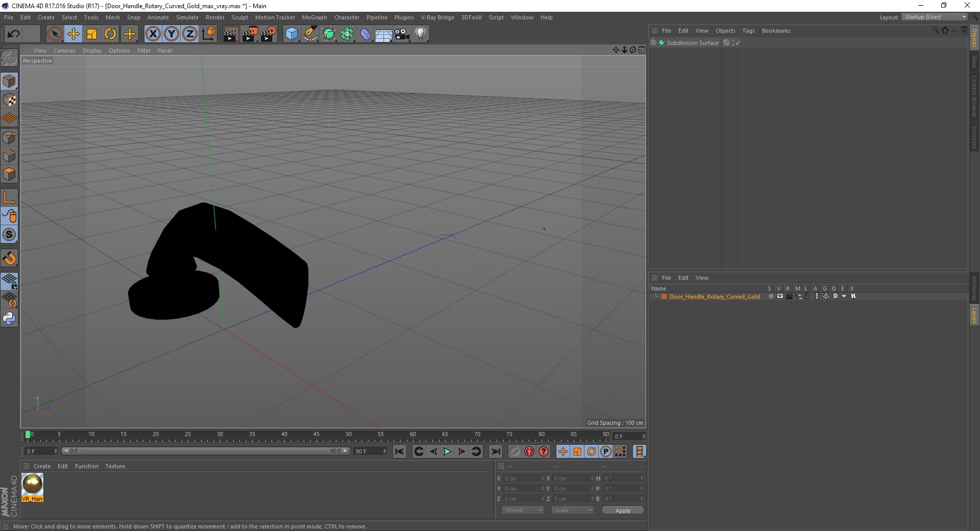Toggle Enable Snap icon
Image resolution: width=980 pixels, height=531 pixels.
click(9, 234)
